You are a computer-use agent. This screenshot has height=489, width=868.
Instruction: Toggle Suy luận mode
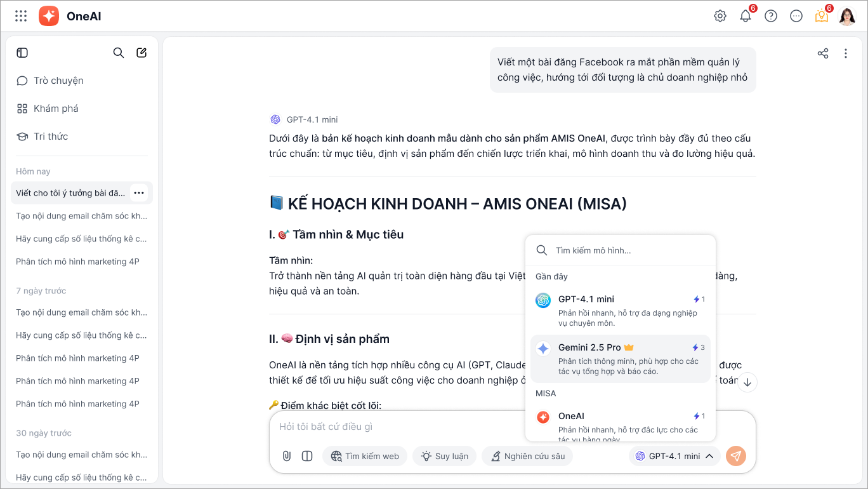444,456
